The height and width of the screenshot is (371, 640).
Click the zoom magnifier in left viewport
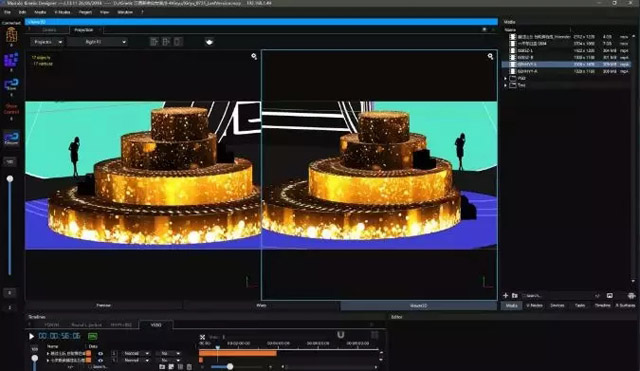(254, 56)
